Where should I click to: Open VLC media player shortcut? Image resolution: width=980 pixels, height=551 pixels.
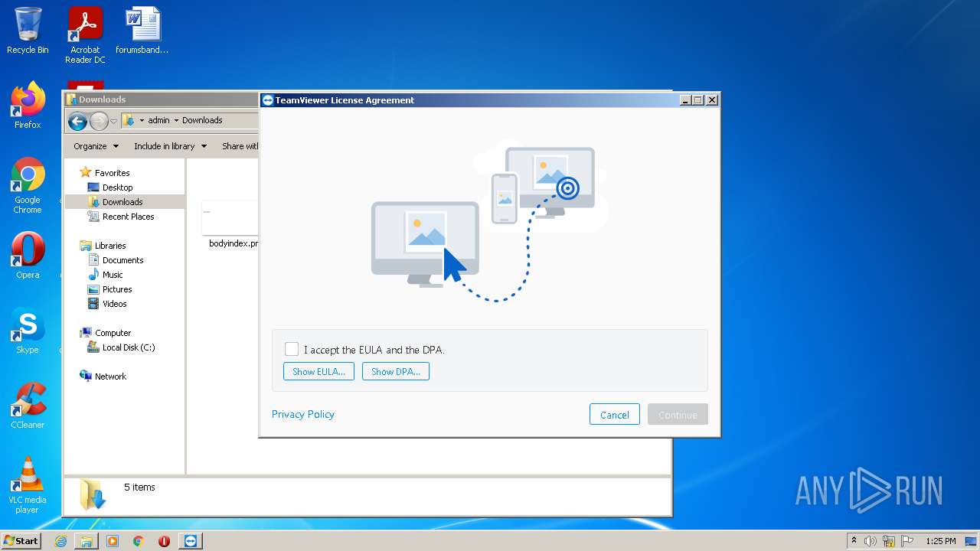click(28, 485)
